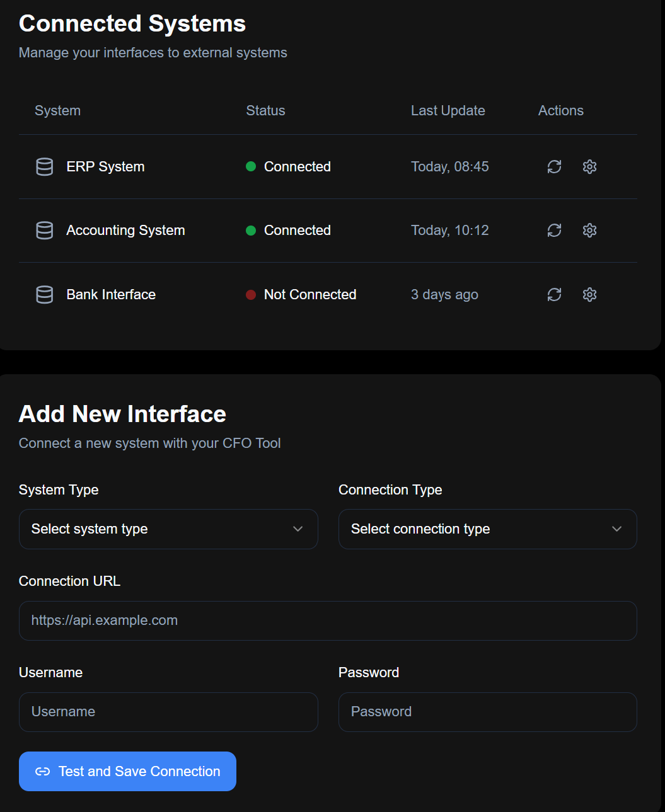Viewport: 665px width, 812px height.
Task: Open Bank Interface settings gear
Action: [x=589, y=295]
